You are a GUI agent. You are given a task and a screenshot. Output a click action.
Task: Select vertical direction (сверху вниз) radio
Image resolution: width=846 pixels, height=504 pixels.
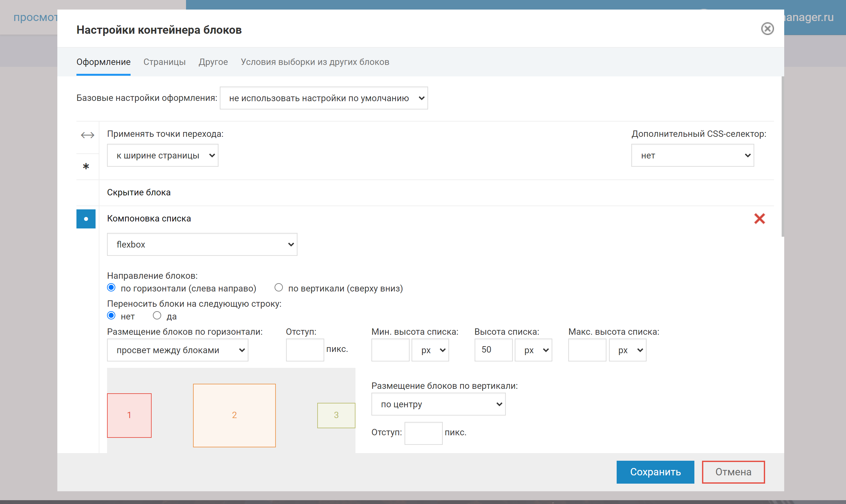[279, 288]
